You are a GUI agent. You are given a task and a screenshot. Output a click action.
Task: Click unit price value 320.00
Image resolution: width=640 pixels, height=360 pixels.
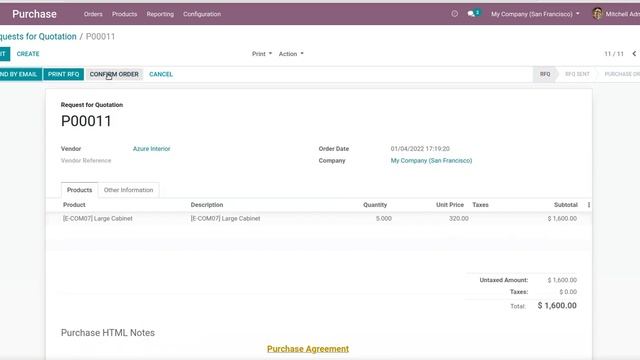pos(459,219)
